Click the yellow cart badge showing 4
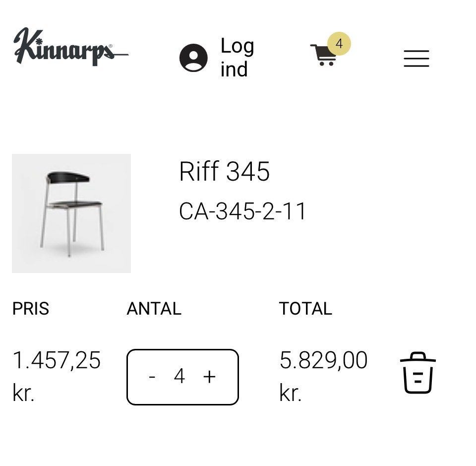Viewport: 476px width, 466px height. 339,44
